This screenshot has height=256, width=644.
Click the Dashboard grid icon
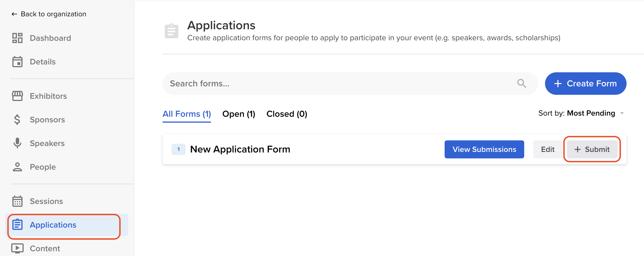[x=17, y=38]
